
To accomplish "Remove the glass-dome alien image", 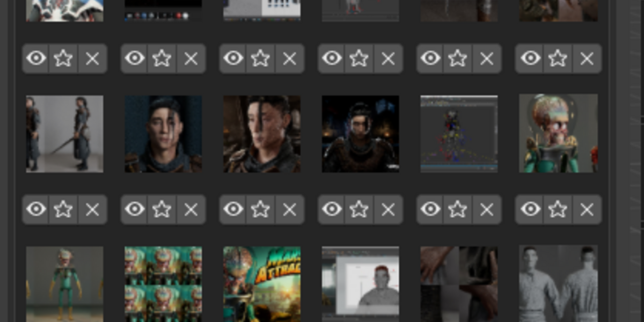I will tap(587, 58).
